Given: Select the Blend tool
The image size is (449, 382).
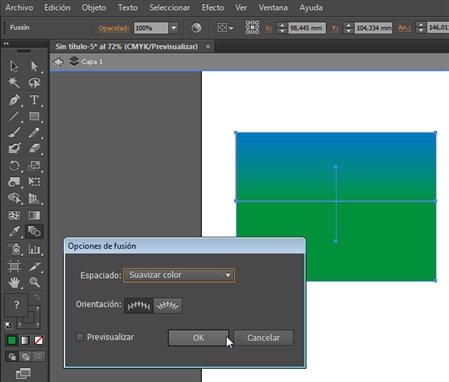Looking at the screenshot, I should tap(34, 231).
